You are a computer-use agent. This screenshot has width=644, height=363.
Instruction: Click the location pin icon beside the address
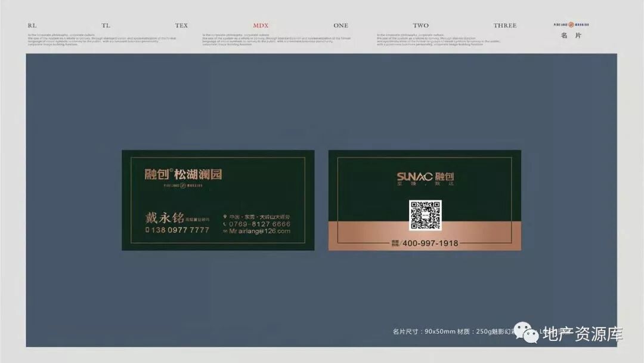[x=225, y=217]
